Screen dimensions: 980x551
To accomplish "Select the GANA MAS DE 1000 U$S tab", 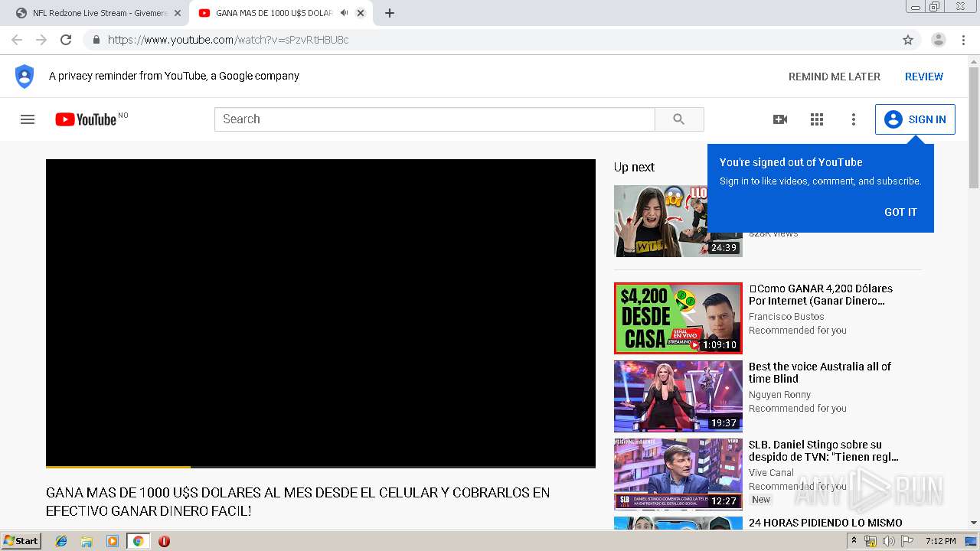I will coord(274,13).
